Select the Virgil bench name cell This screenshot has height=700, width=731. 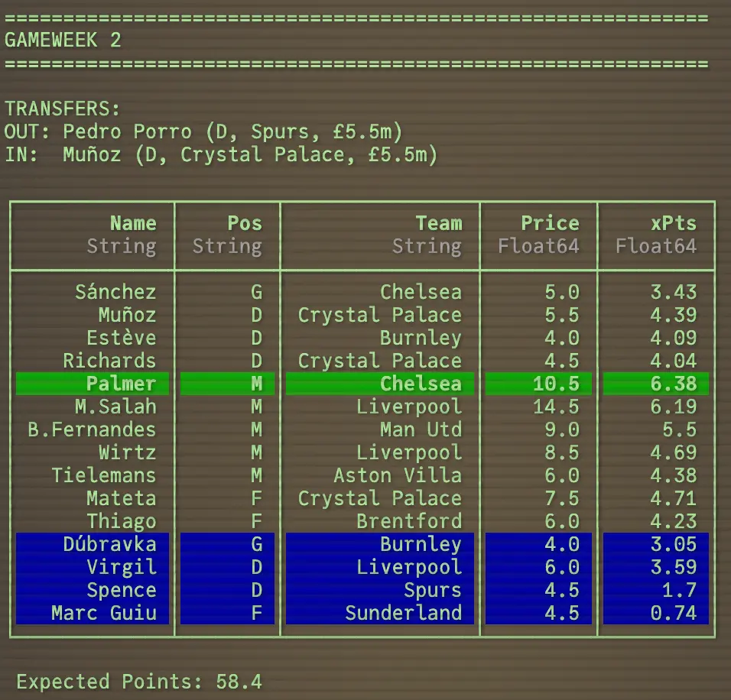[x=93, y=567]
